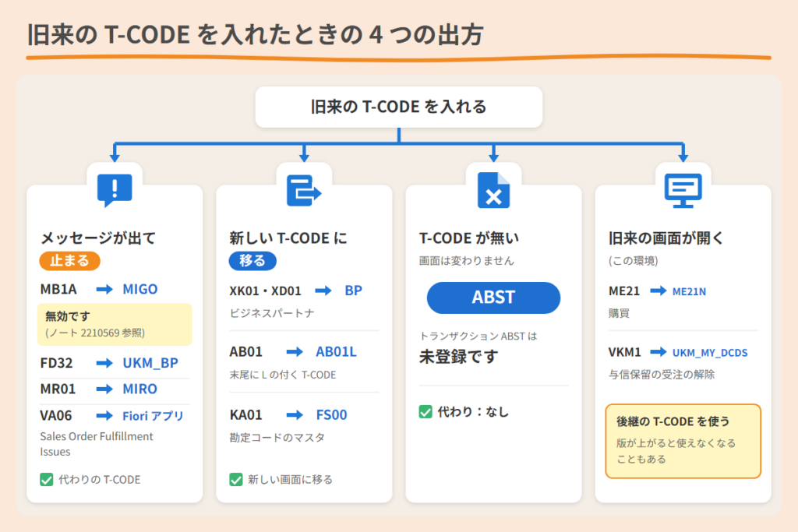Viewport: 798px width, 532px height.
Task: Click the arrow after VKM1
Action: 659,352
